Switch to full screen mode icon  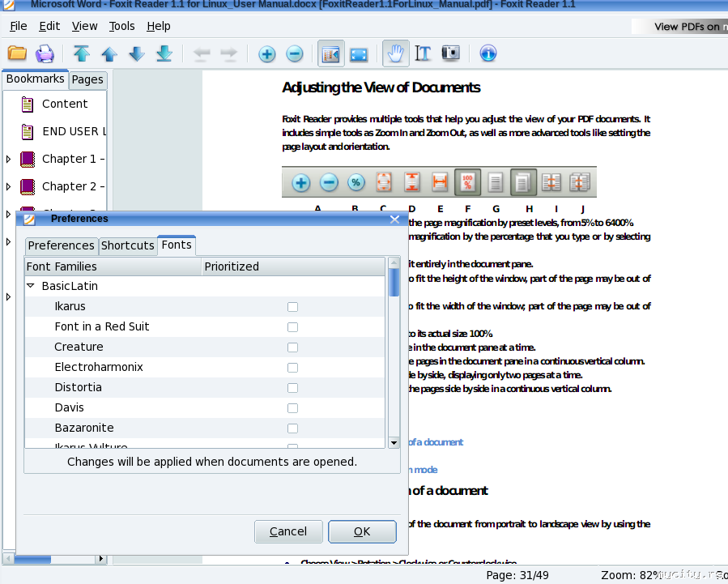tap(359, 54)
